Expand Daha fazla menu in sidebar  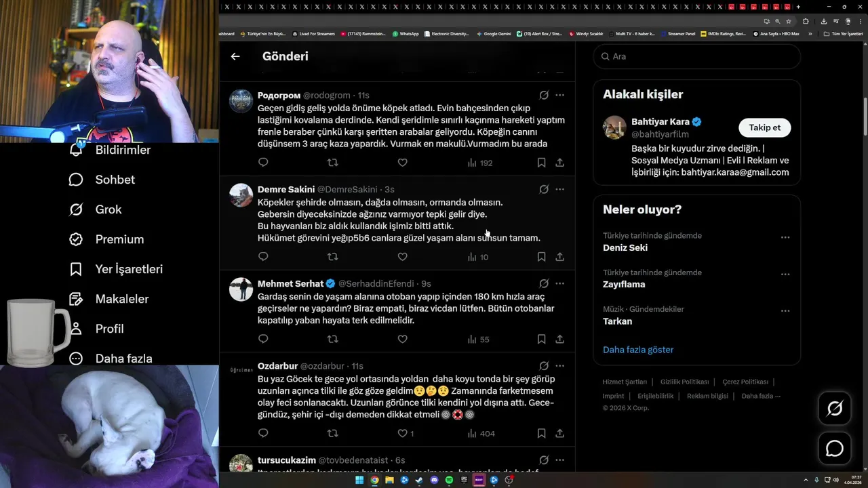[110, 358]
